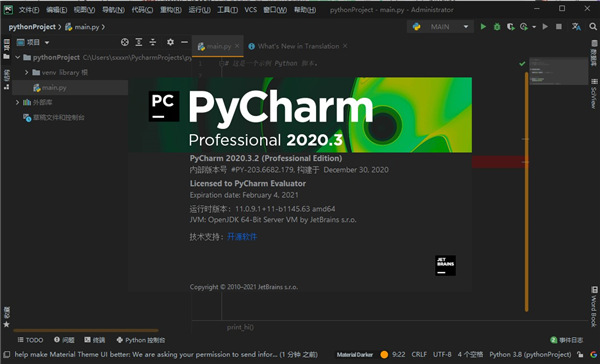Viewport: 600px width, 364px height.
Task: Expand the venv library folder
Action: coord(26,72)
